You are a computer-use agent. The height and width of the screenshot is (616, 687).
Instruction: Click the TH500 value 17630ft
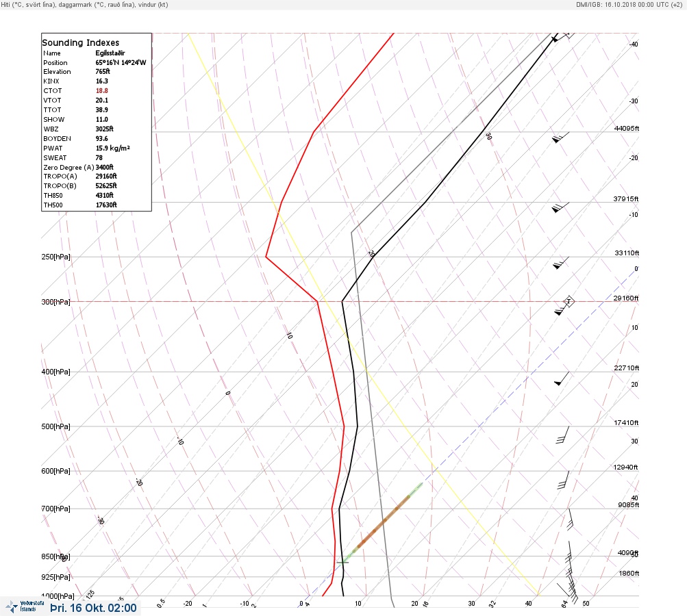pyautogui.click(x=106, y=205)
